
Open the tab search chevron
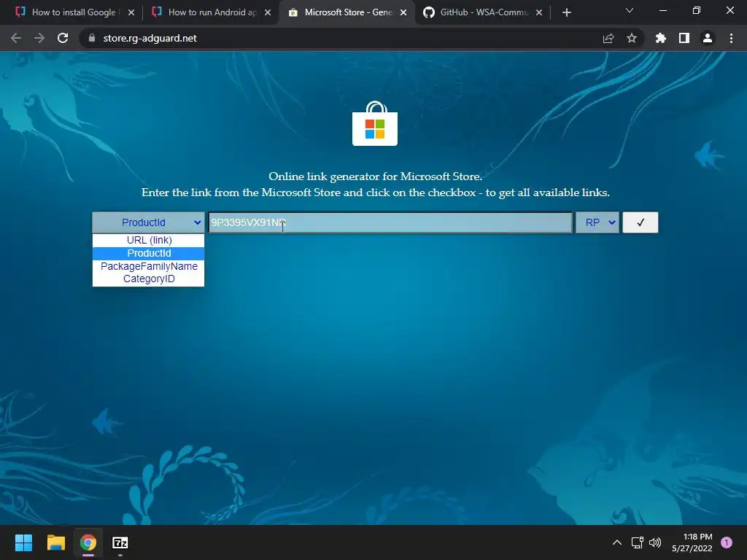[x=630, y=10]
